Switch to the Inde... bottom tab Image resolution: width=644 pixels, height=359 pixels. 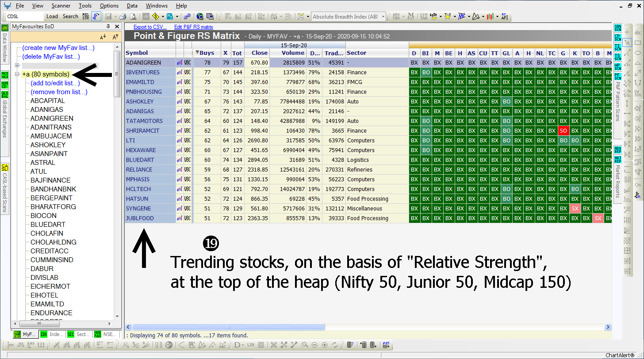[x=52, y=334]
